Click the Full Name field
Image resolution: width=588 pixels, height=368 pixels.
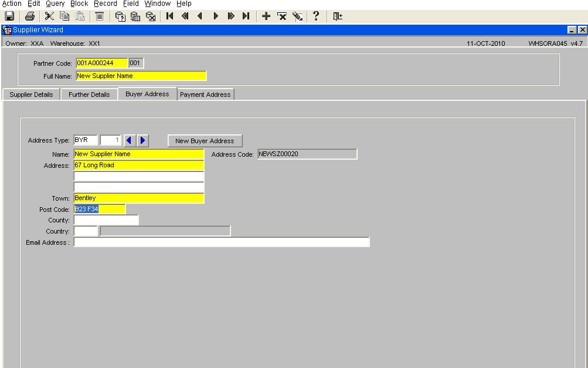point(141,76)
